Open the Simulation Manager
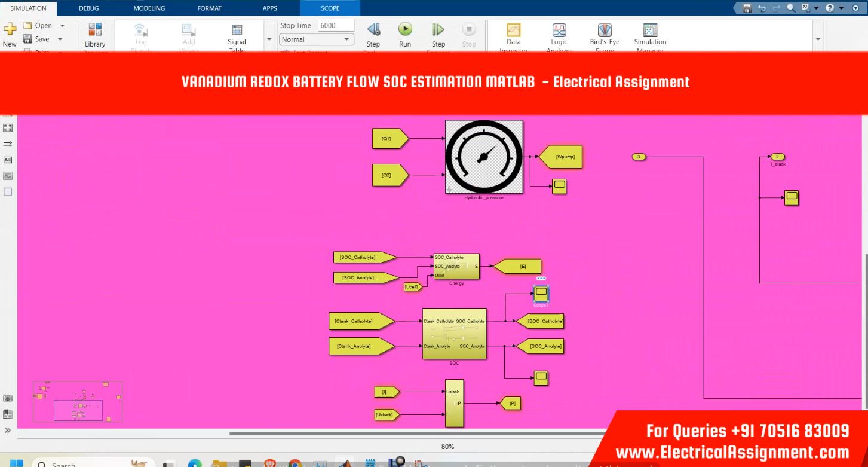The image size is (868, 467). click(650, 31)
